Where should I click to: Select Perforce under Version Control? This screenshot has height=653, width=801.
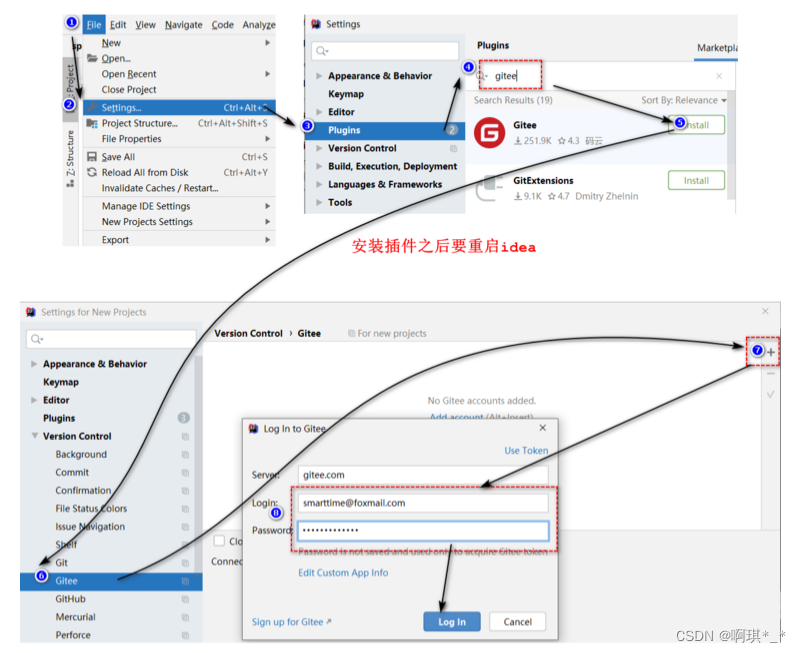point(73,635)
